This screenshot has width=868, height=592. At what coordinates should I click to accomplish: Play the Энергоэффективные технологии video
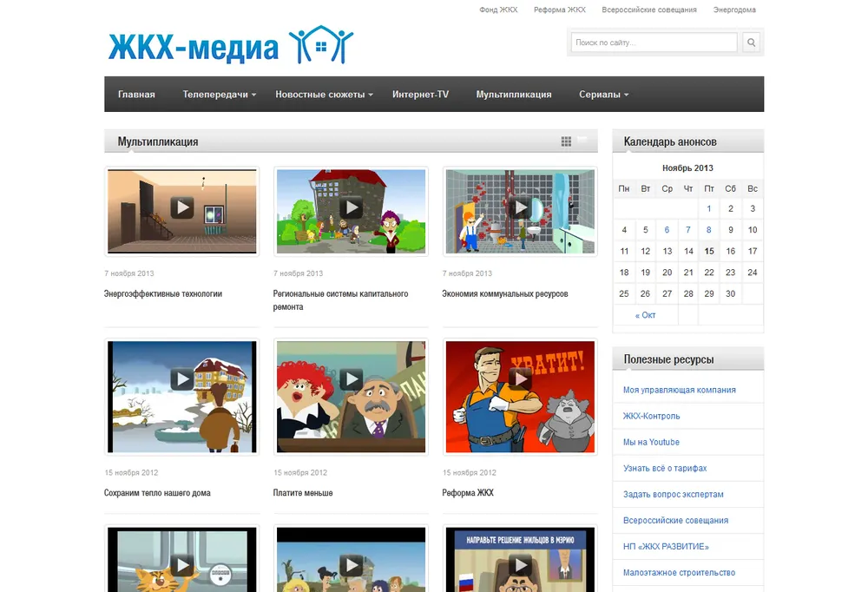click(x=182, y=208)
